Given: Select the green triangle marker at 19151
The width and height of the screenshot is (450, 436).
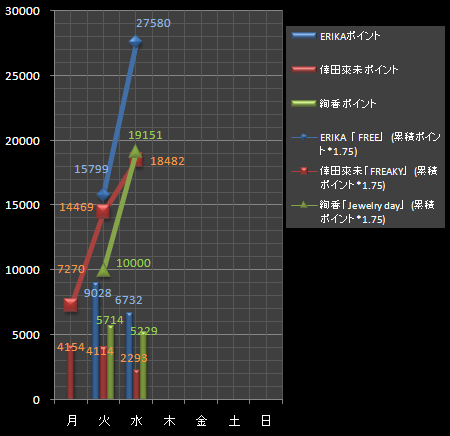Looking at the screenshot, I should click(x=135, y=151).
